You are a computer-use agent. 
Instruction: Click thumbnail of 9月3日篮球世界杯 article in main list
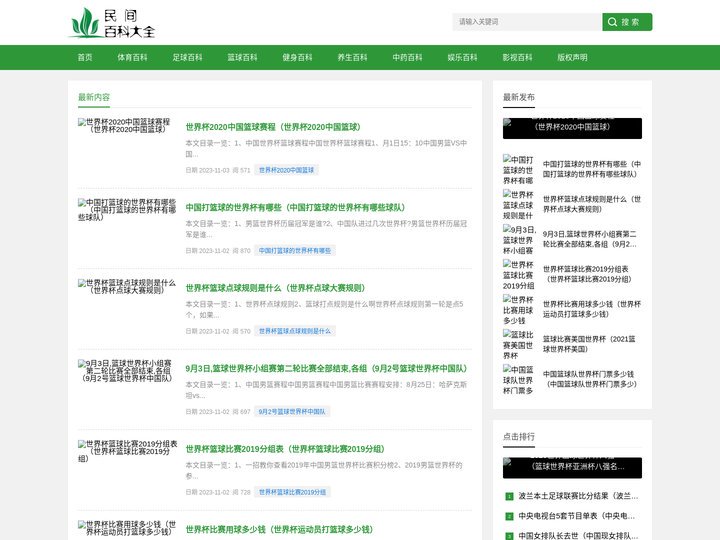(125, 371)
